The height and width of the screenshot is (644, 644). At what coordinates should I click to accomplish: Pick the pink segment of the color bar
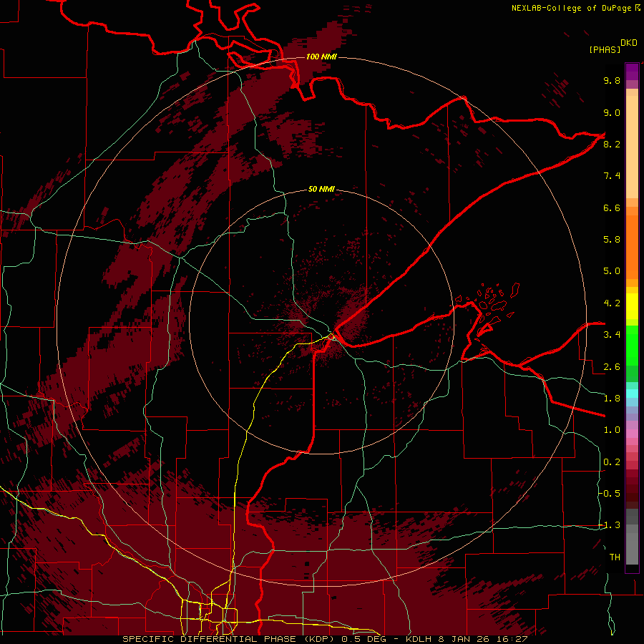632,434
